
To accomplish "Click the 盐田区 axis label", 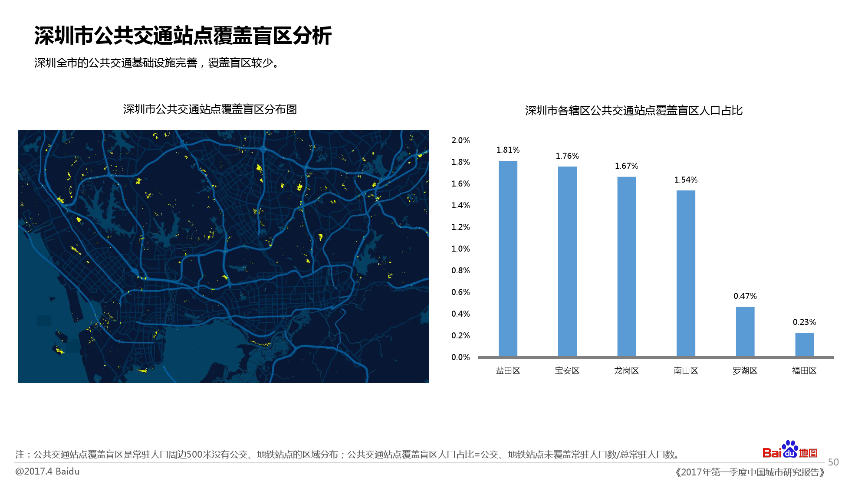I will pyautogui.click(x=508, y=370).
